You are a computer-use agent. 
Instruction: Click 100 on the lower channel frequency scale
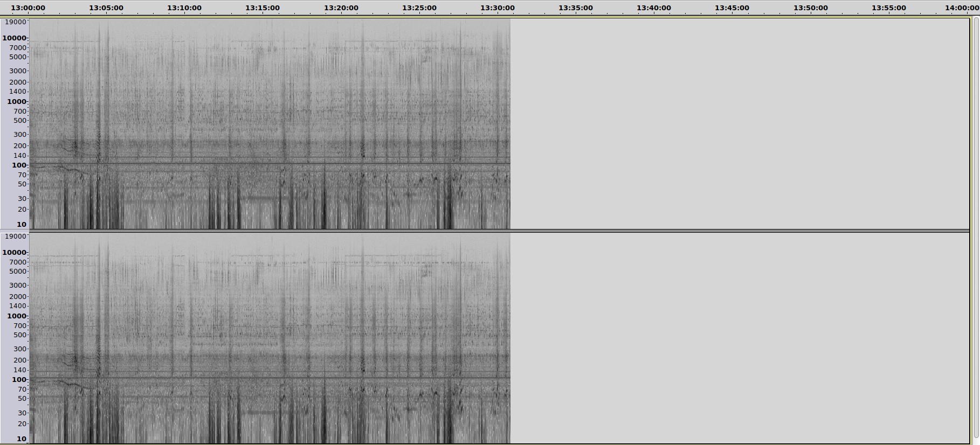[x=19, y=380]
